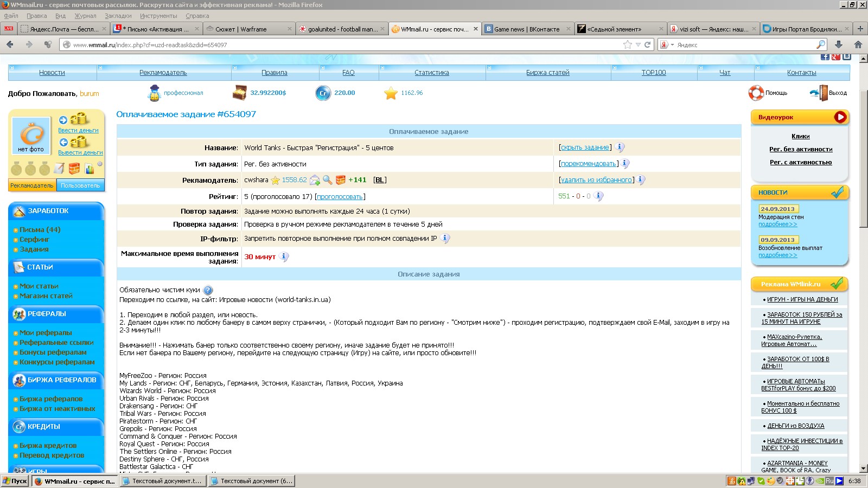The width and height of the screenshot is (868, 488).
Task: Click the BL blacklist link
Action: (x=380, y=180)
